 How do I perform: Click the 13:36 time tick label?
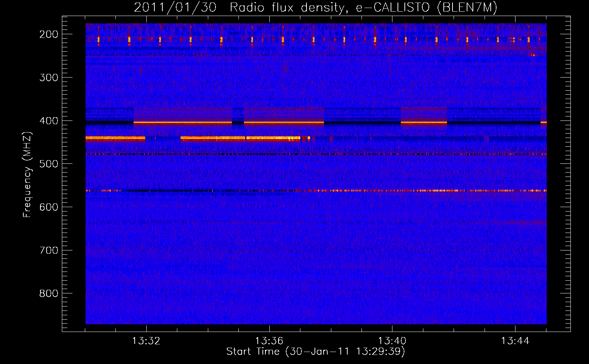(269, 341)
